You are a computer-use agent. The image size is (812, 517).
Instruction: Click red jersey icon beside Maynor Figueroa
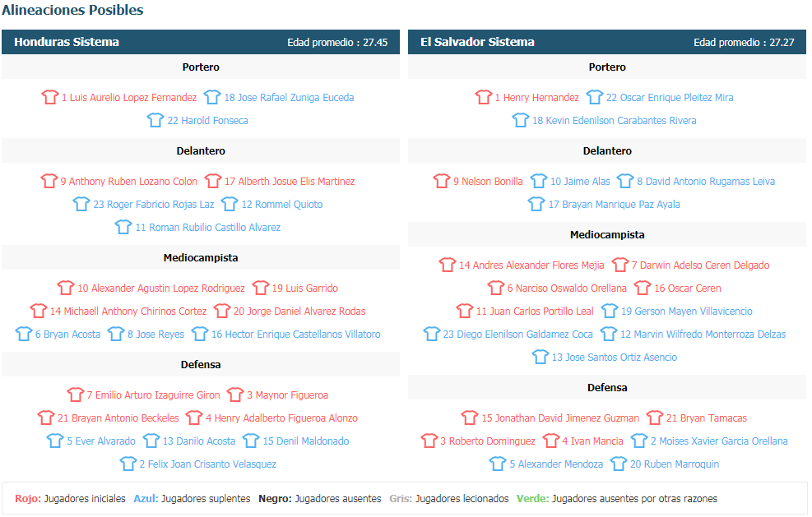(x=235, y=395)
